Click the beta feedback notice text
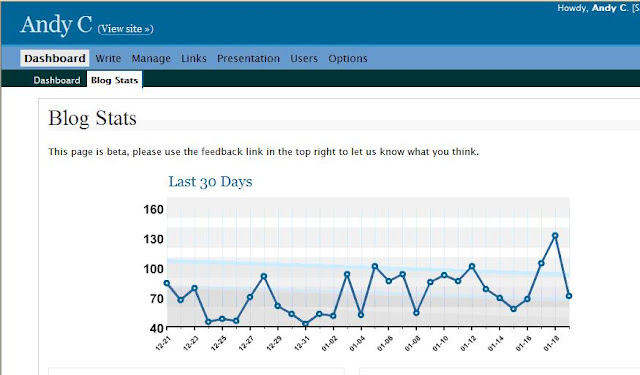This screenshot has height=375, width=640. tap(263, 152)
